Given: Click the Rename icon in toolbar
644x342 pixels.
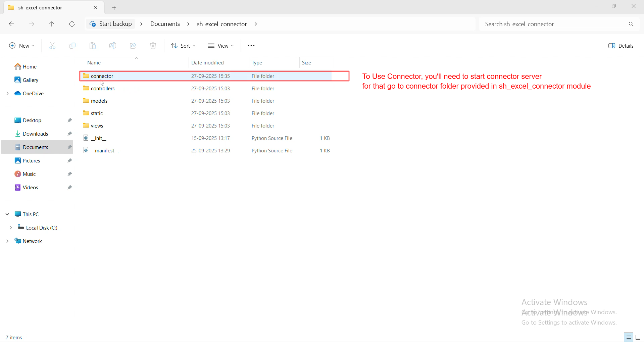Looking at the screenshot, I should click(x=113, y=46).
